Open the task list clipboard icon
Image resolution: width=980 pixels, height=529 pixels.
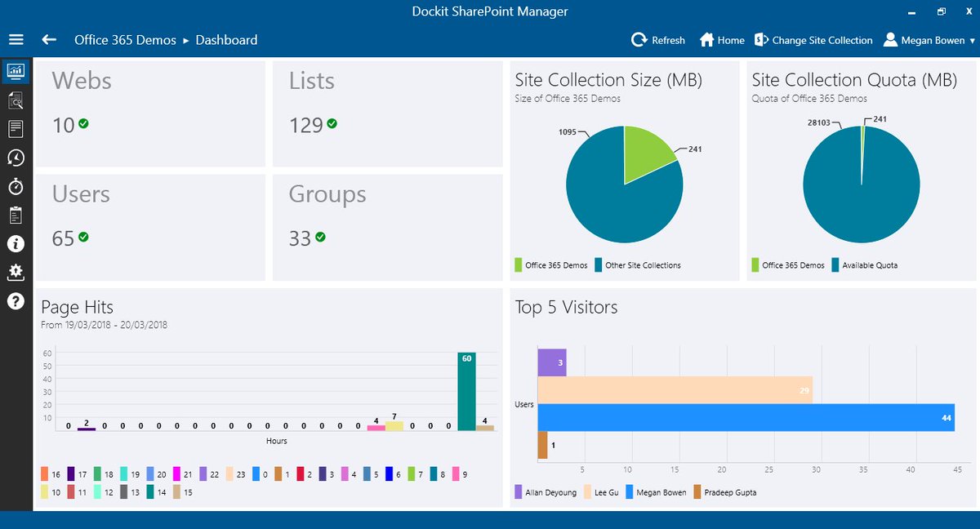16,215
